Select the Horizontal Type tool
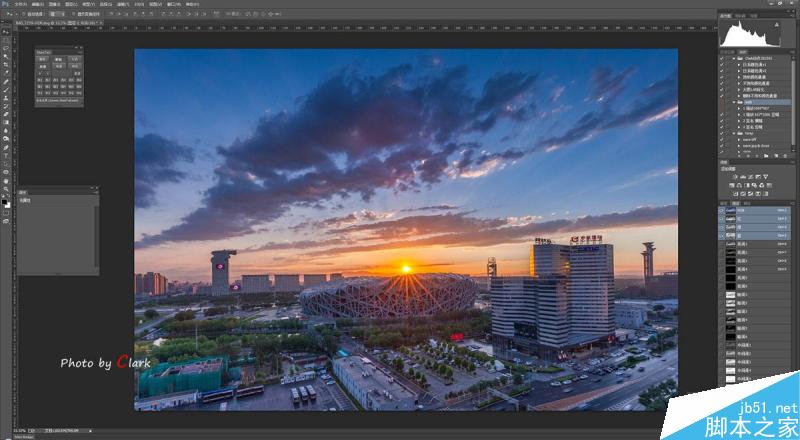Screen dimensions: 800x440 click(6, 155)
